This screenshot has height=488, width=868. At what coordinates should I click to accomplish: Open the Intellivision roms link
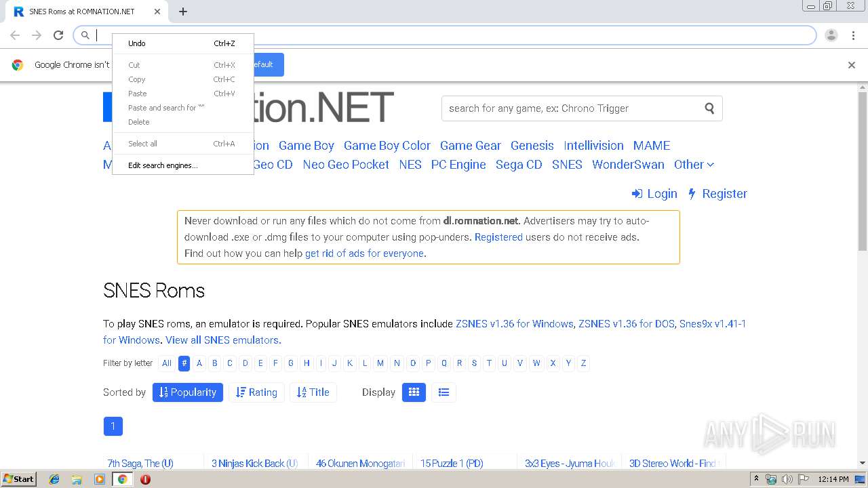593,146
